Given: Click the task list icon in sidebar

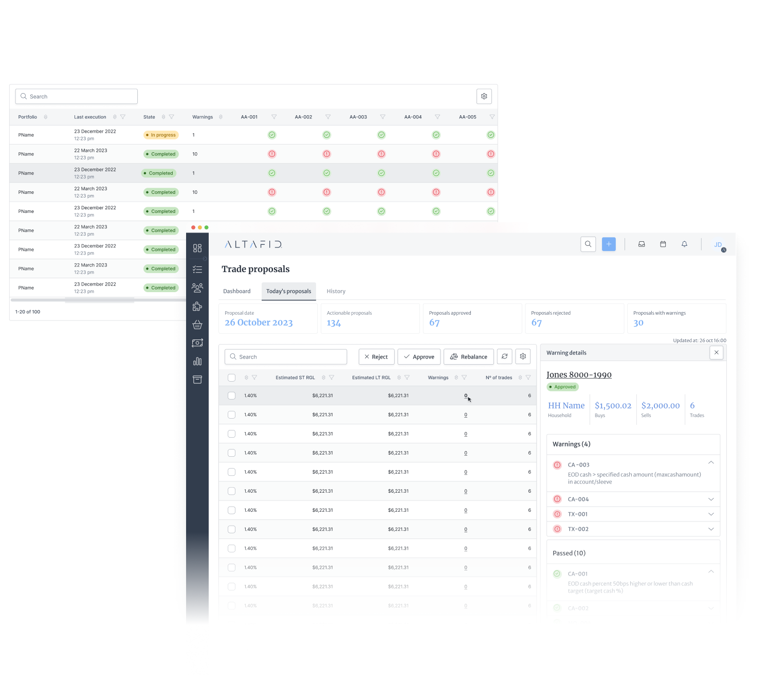Looking at the screenshot, I should 197,270.
